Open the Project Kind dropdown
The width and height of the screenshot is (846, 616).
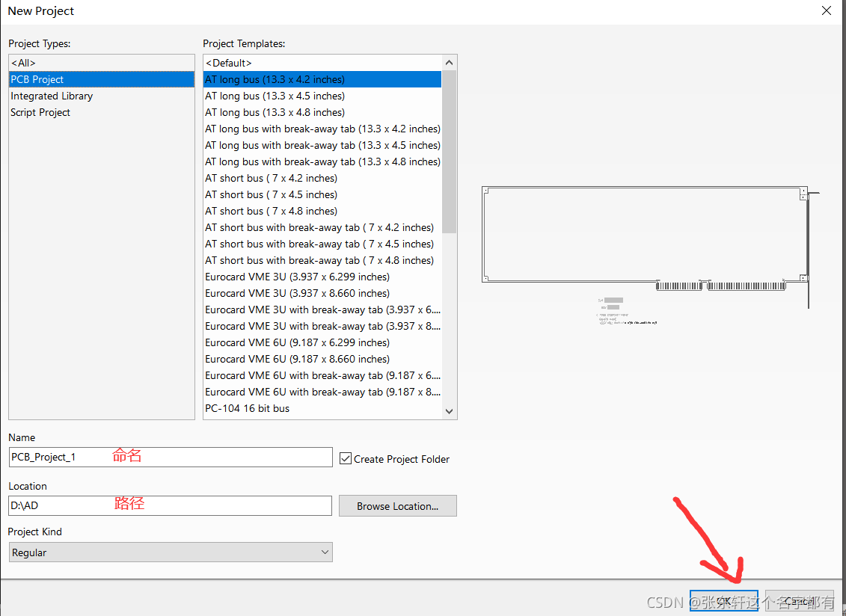(171, 552)
